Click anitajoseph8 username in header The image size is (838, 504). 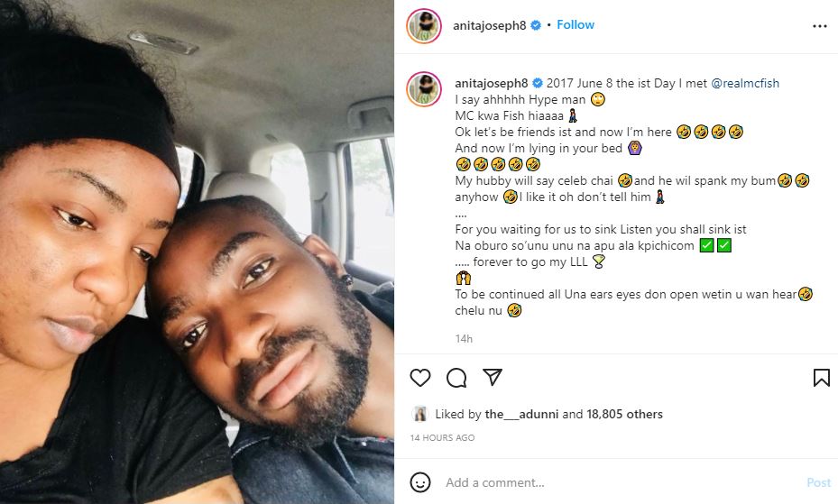click(490, 25)
